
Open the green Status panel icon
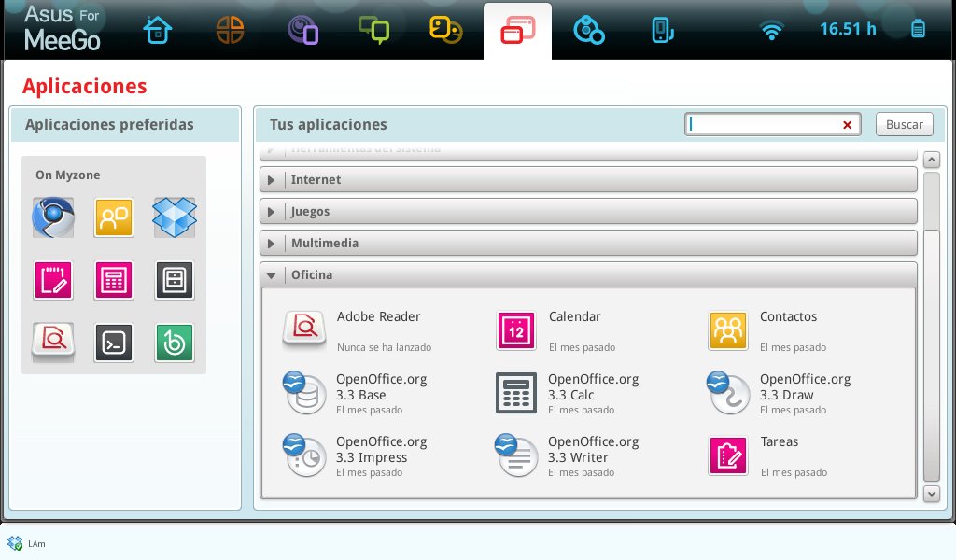(373, 30)
